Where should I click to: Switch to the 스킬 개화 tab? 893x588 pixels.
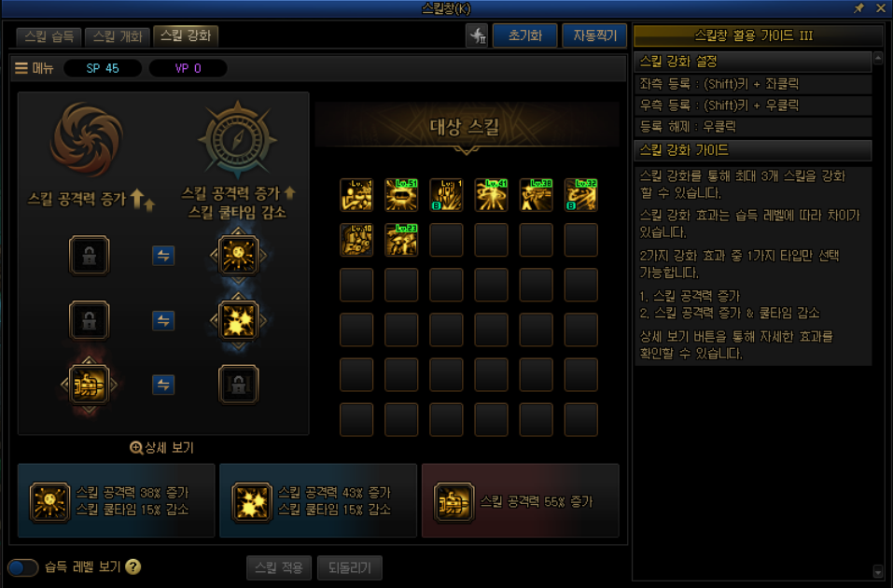[118, 36]
